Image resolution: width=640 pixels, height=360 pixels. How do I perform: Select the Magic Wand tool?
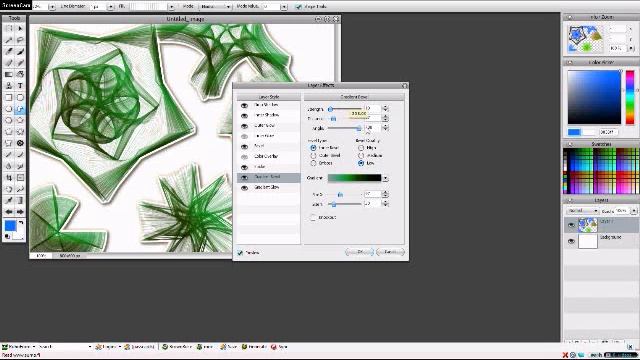click(x=9, y=40)
